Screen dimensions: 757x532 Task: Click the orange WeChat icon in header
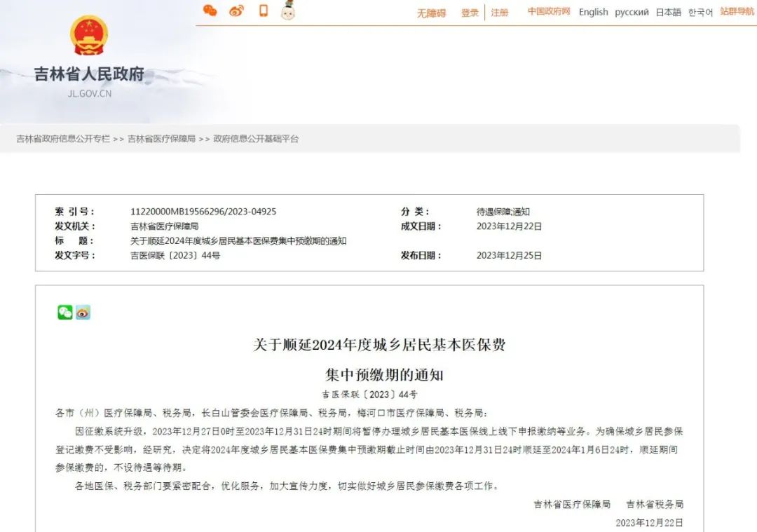(210, 11)
